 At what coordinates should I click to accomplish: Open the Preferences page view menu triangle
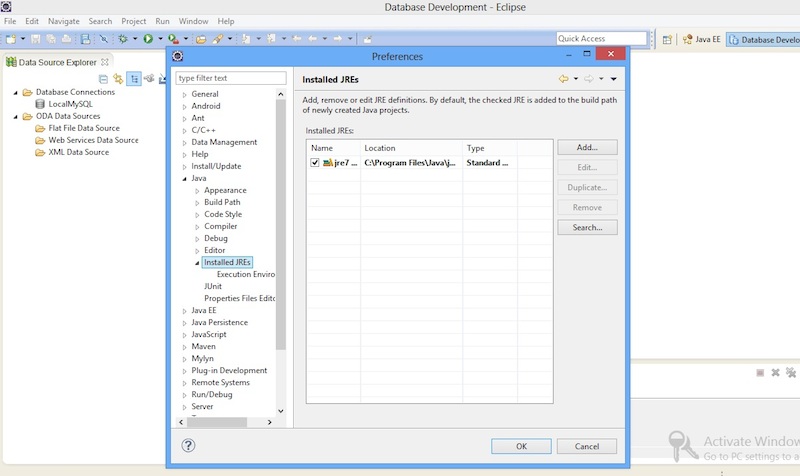(614, 79)
